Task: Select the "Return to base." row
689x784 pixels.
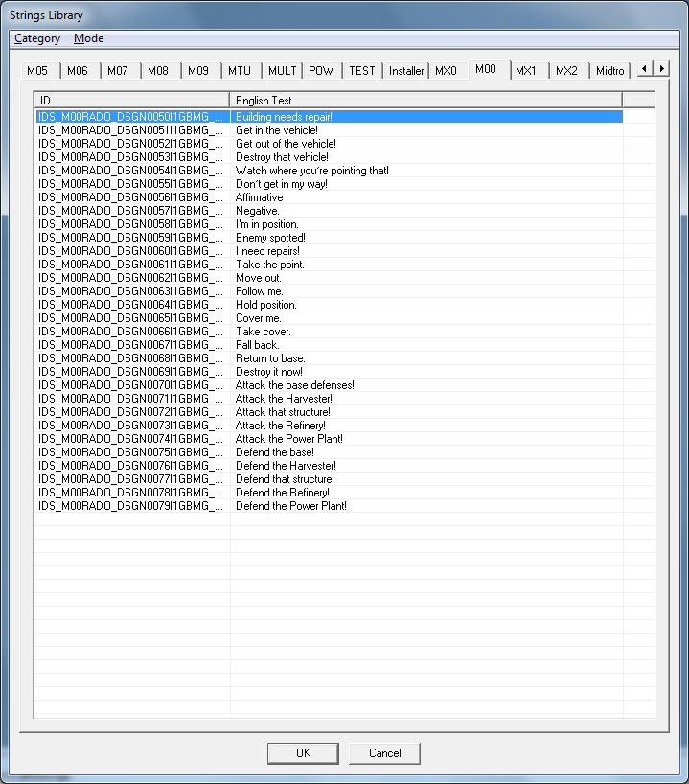Action: click(270, 358)
